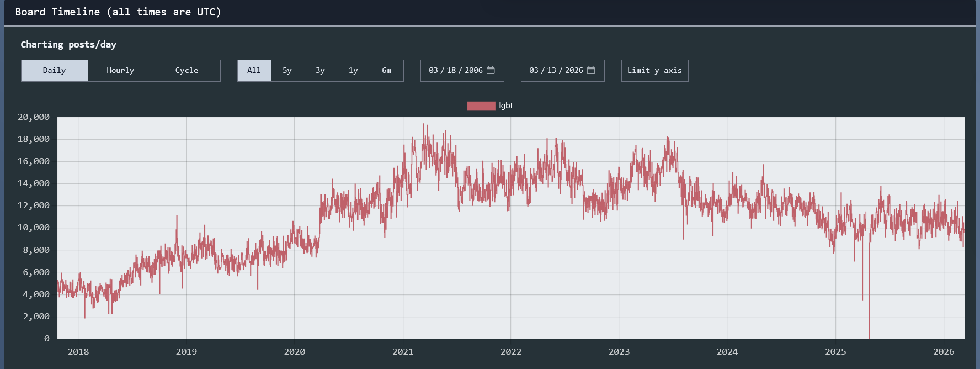Switch to Hourly charting mode
This screenshot has width=980, height=369.
(x=120, y=71)
